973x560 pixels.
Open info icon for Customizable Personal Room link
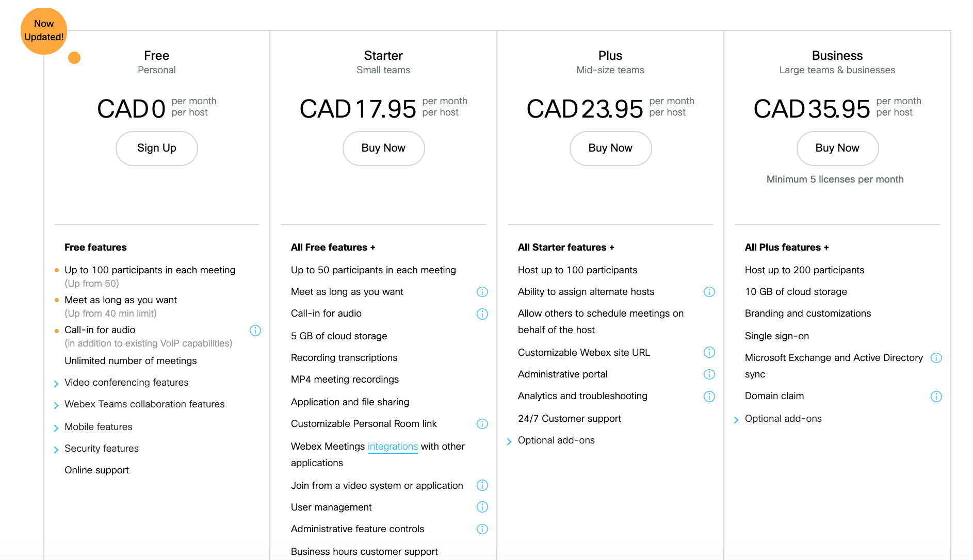click(482, 424)
